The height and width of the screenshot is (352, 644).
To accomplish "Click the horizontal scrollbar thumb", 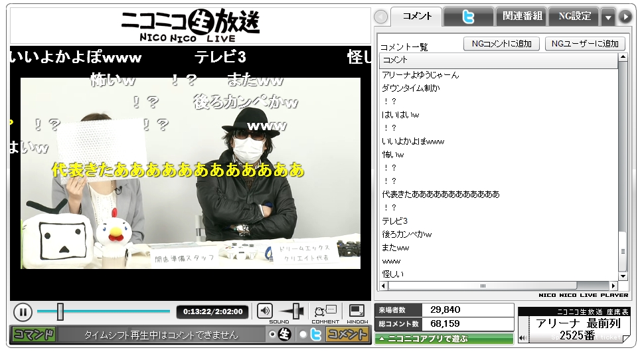I will tap(483, 286).
